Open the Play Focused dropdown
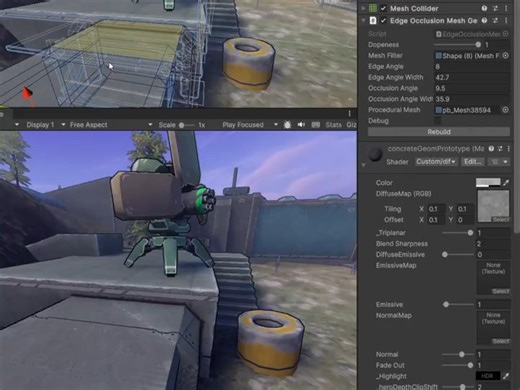 tap(250, 125)
